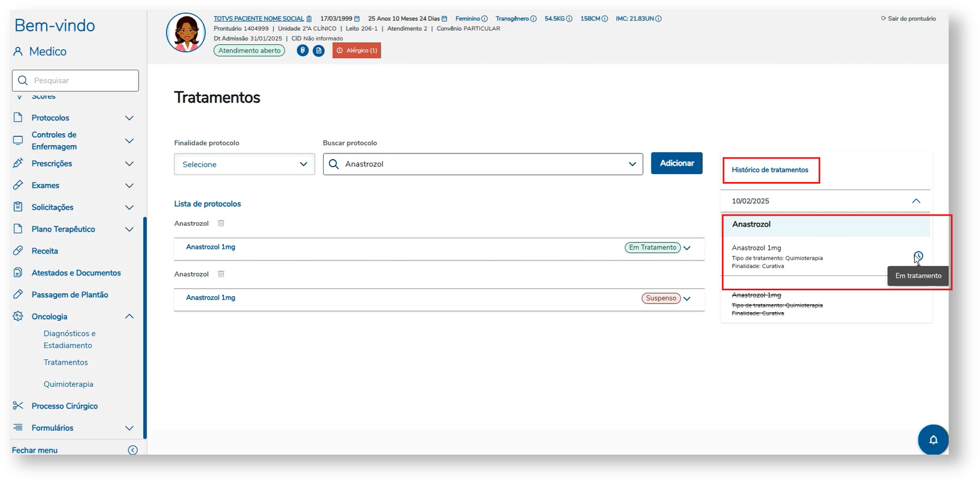980x482 pixels.
Task: Collapse the 10/02/2025 history section
Action: (916, 201)
